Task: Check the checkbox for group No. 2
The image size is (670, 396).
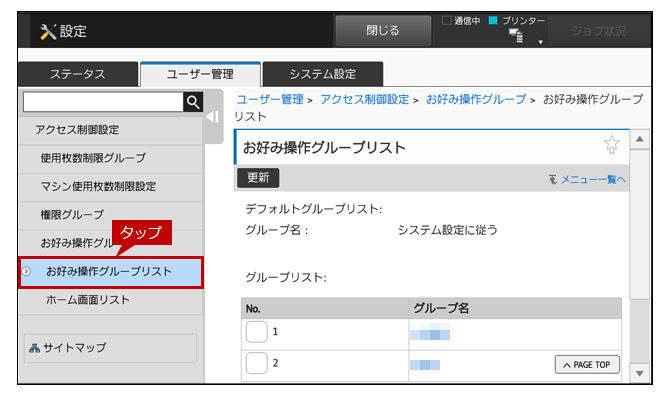Action: [256, 363]
